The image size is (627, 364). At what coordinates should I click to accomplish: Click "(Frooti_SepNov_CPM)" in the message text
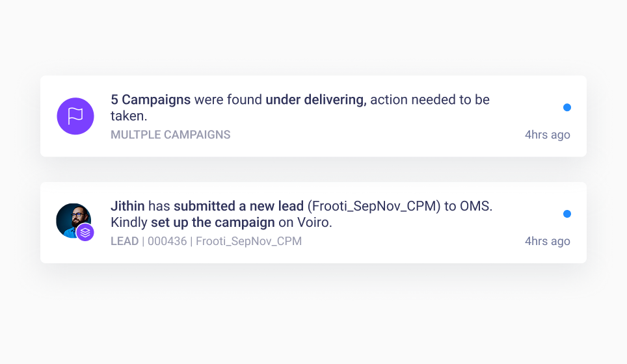373,207
